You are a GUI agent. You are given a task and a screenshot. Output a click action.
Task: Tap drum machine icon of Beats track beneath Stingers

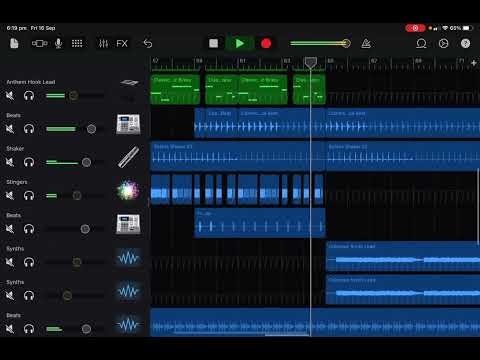click(x=128, y=224)
